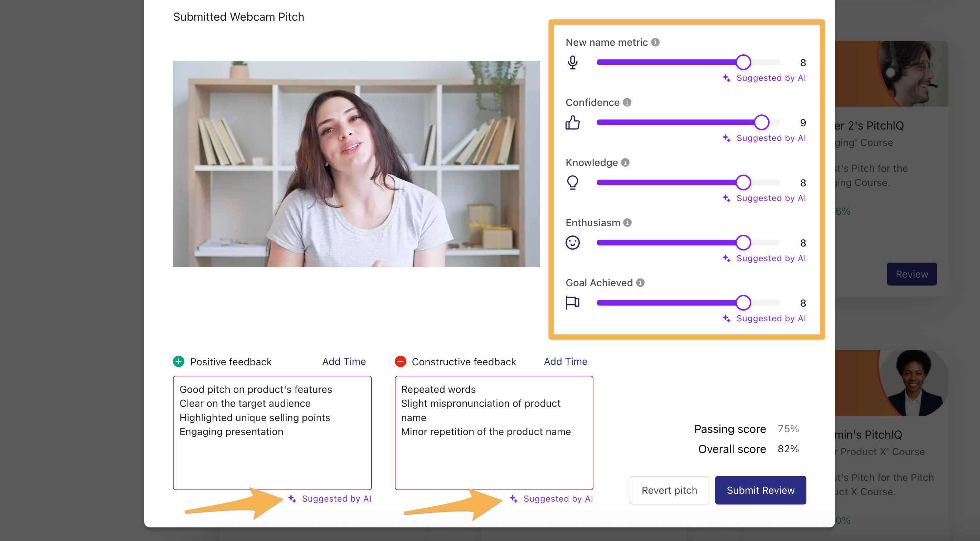
Task: Click the red minus Constructive feedback icon
Action: point(400,361)
